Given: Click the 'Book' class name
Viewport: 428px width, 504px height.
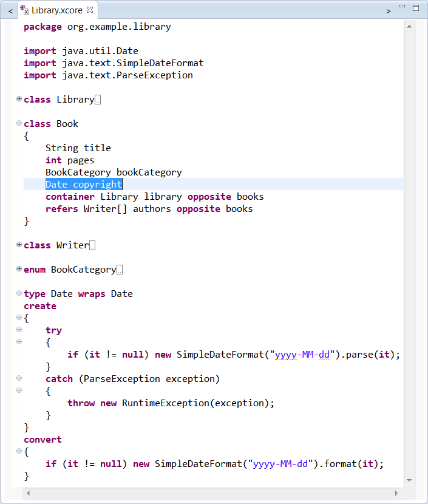Looking at the screenshot, I should coord(67,124).
